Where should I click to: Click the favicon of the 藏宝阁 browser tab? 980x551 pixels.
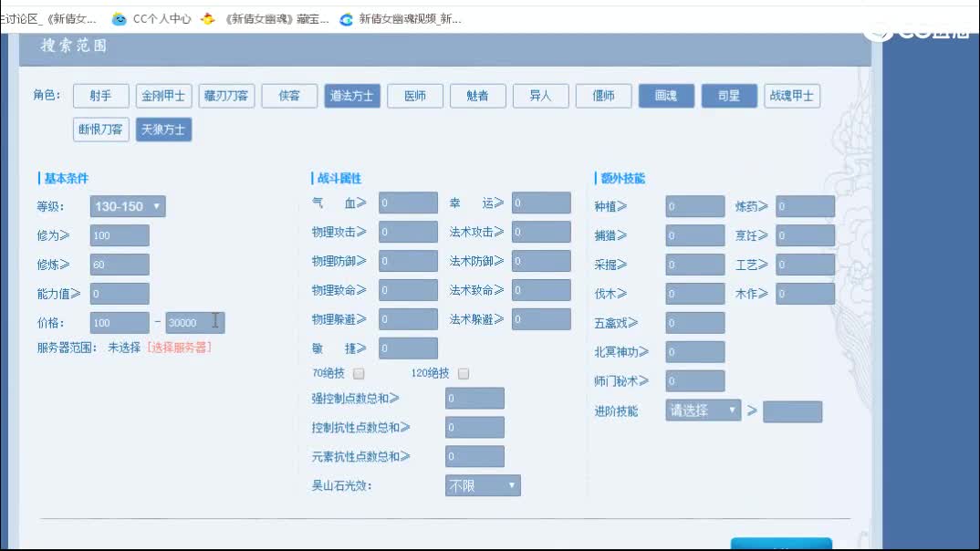pos(207,18)
